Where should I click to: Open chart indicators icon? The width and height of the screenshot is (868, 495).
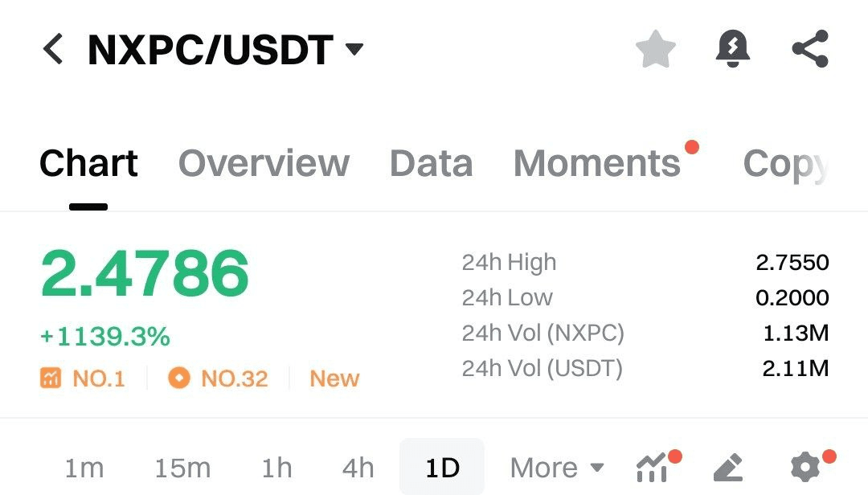coord(653,468)
